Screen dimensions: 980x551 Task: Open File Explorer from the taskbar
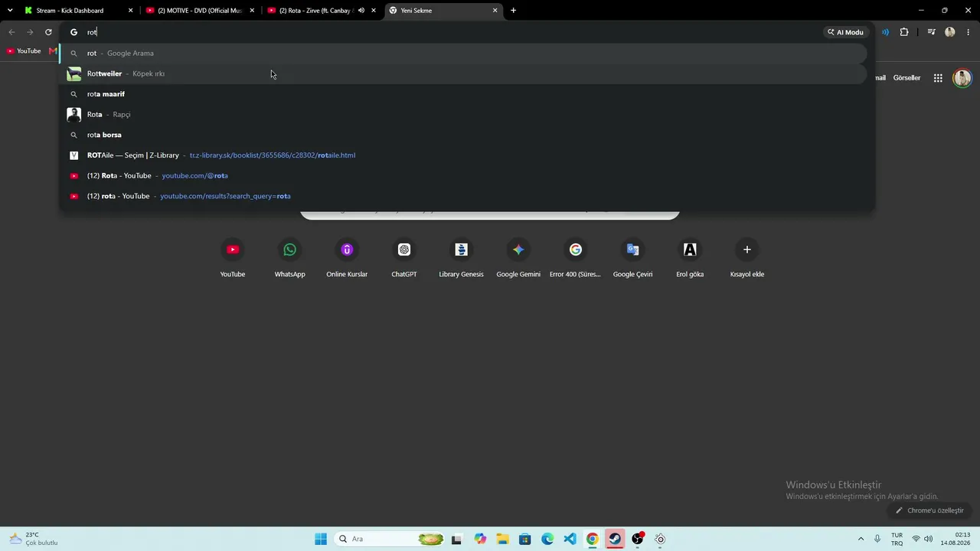tap(502, 539)
